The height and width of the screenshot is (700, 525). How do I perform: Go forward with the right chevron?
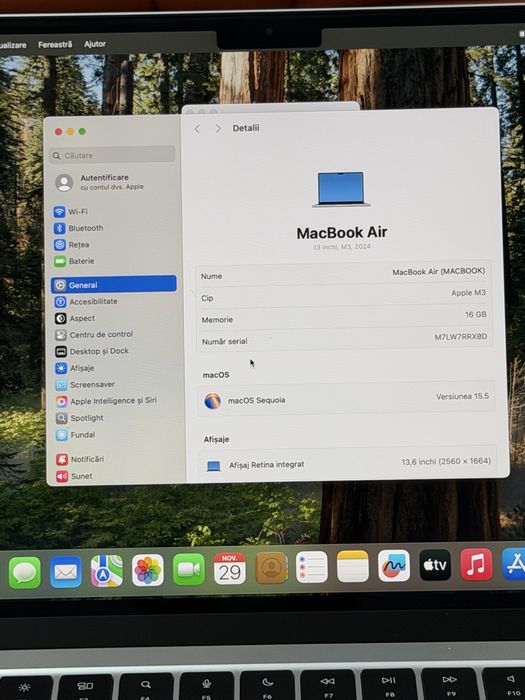click(218, 129)
